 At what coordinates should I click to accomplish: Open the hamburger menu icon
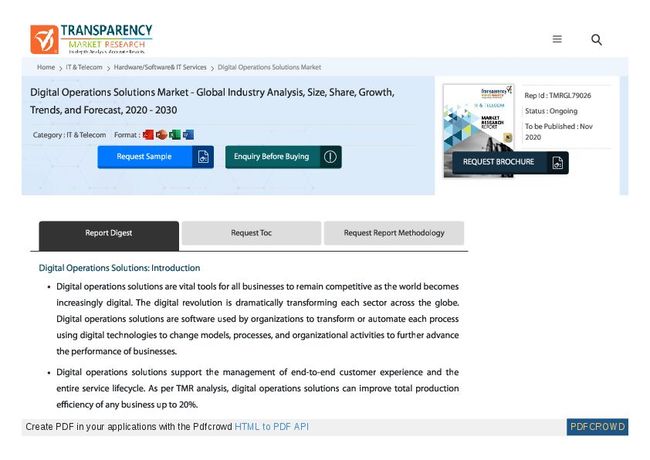[x=557, y=39]
